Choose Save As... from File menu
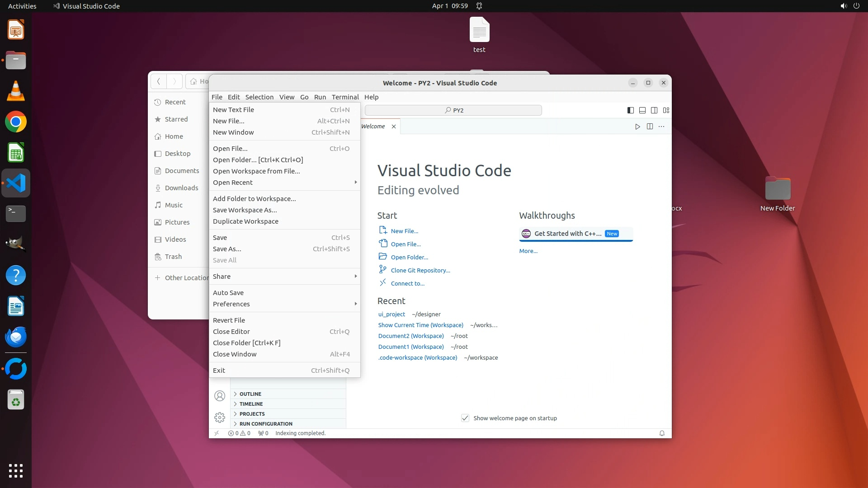 (227, 249)
